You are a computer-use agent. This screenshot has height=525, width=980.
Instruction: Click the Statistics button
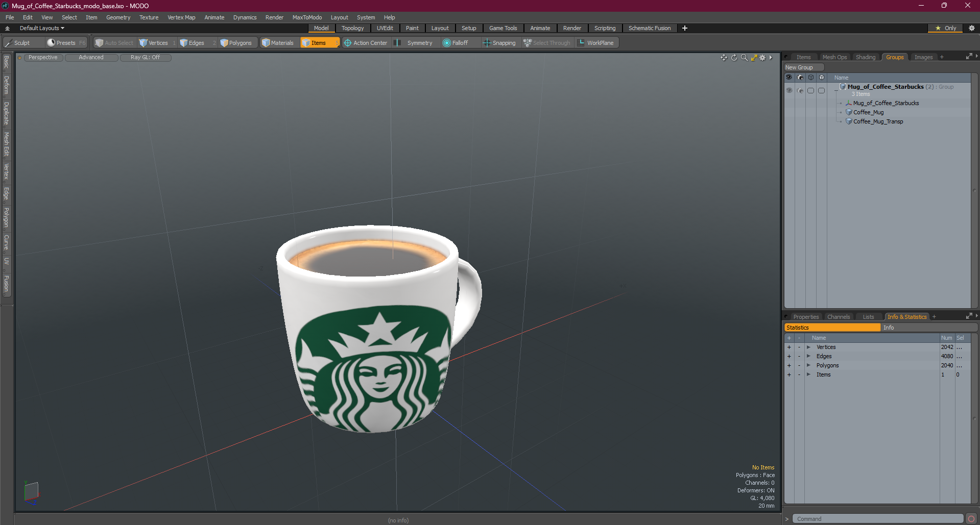click(832, 328)
